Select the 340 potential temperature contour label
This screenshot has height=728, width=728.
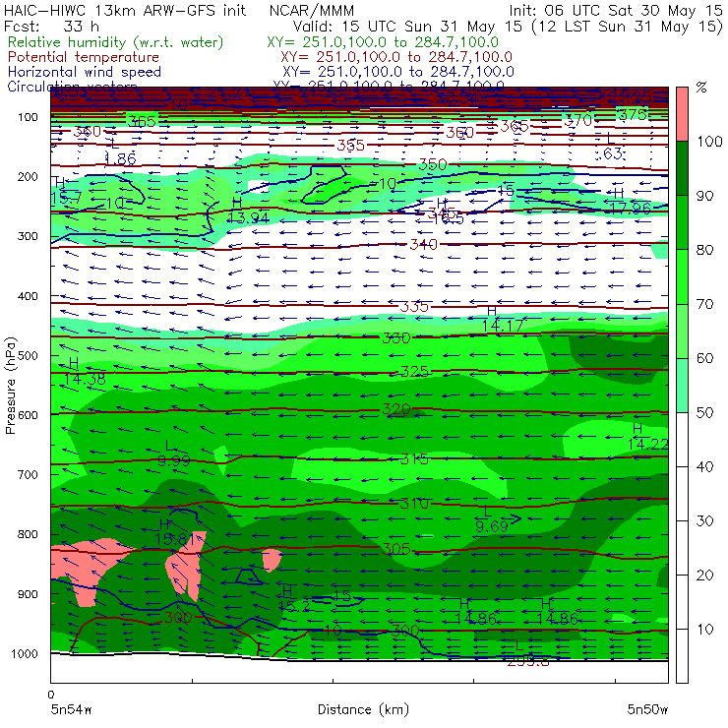[x=423, y=244]
